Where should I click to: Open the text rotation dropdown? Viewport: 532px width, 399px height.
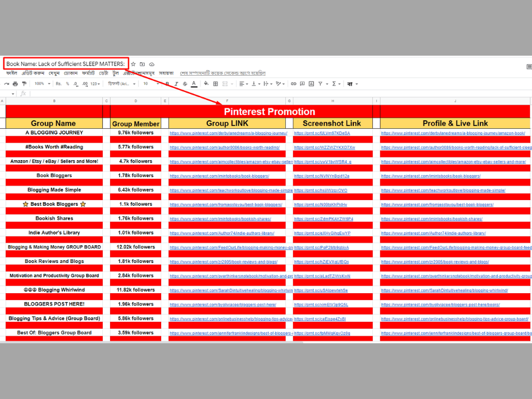[x=280, y=84]
